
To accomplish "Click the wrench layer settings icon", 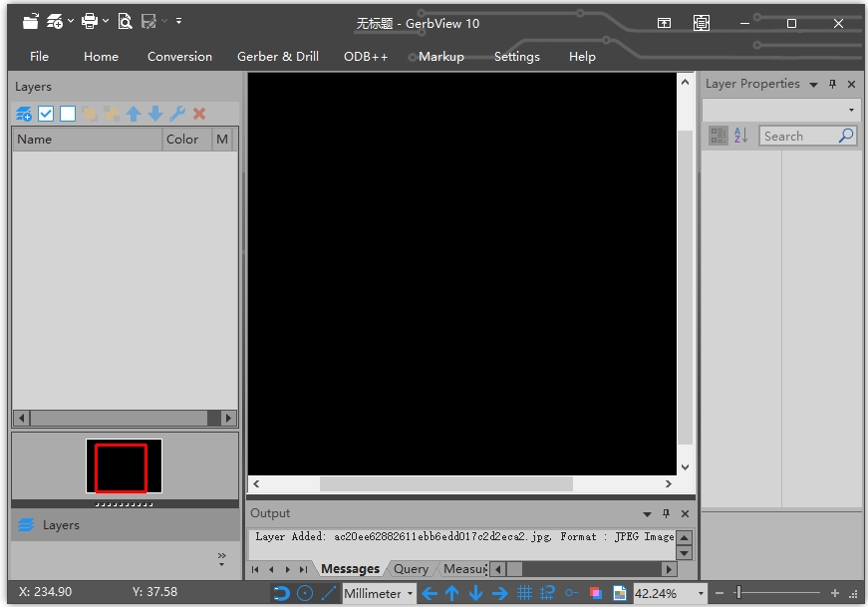I will point(177,114).
